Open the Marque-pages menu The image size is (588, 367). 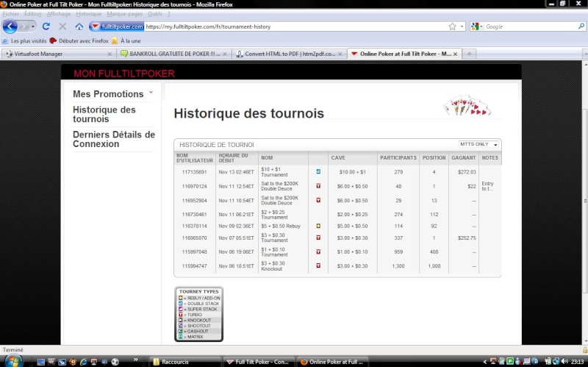(x=124, y=14)
